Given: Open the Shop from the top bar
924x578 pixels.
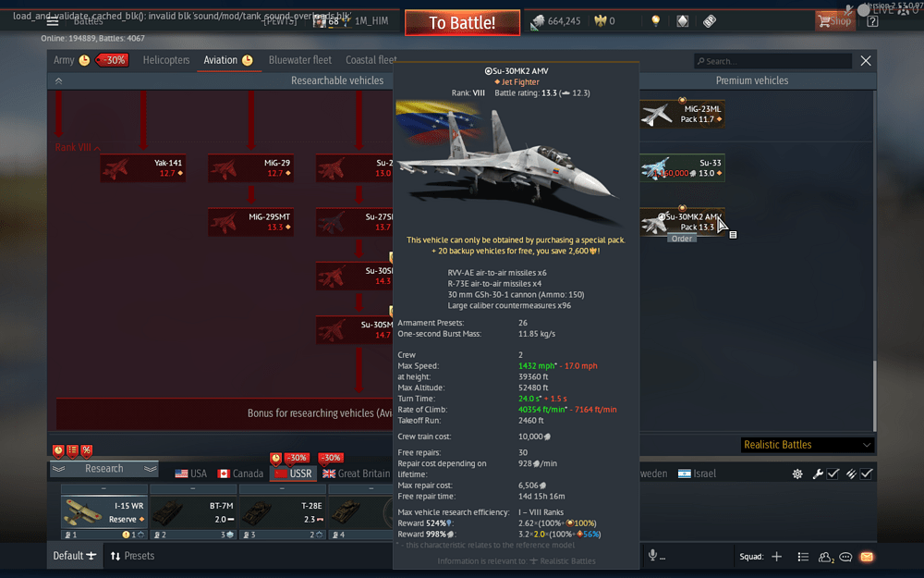Looking at the screenshot, I should [834, 19].
